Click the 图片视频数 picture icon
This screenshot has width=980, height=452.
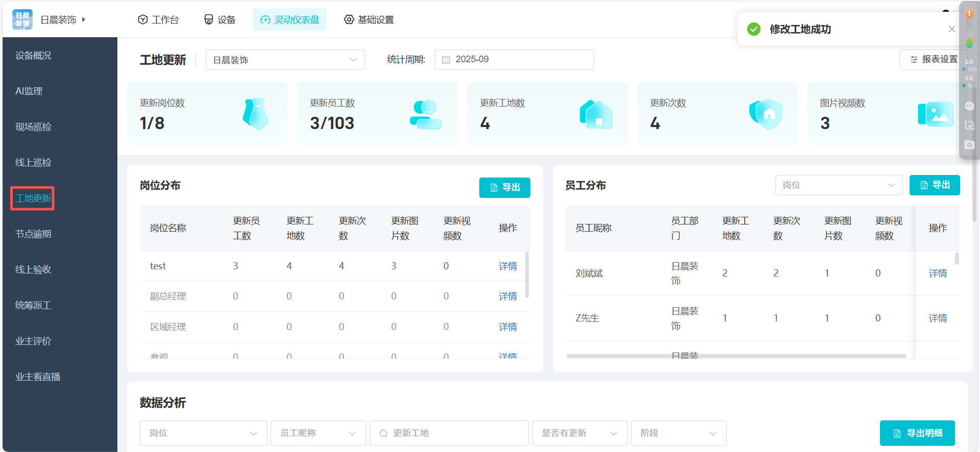click(x=936, y=114)
